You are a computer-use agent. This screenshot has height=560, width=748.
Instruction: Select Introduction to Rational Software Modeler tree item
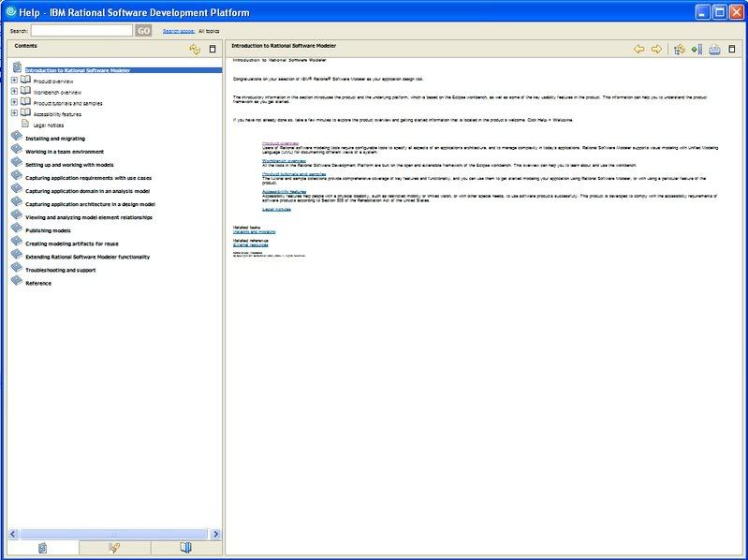point(78,70)
